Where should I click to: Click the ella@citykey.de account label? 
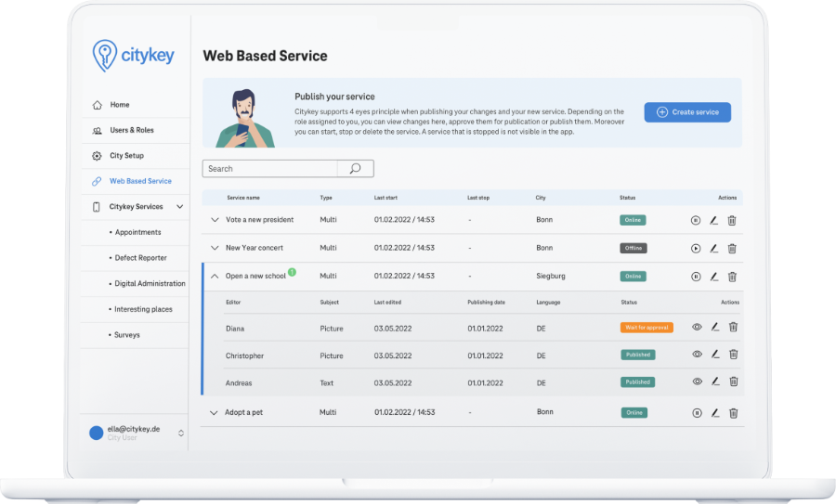[133, 429]
